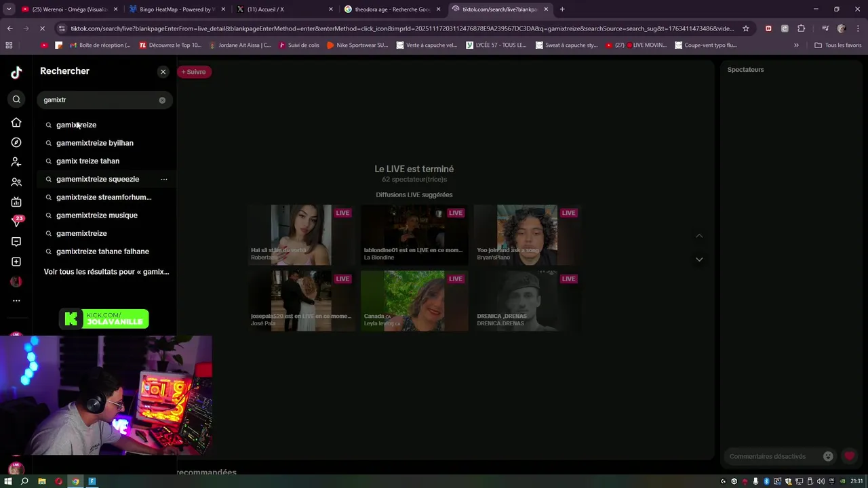This screenshot has width=868, height=488.
Task: Open the profile avatar in sidebar
Action: pyautogui.click(x=16, y=281)
